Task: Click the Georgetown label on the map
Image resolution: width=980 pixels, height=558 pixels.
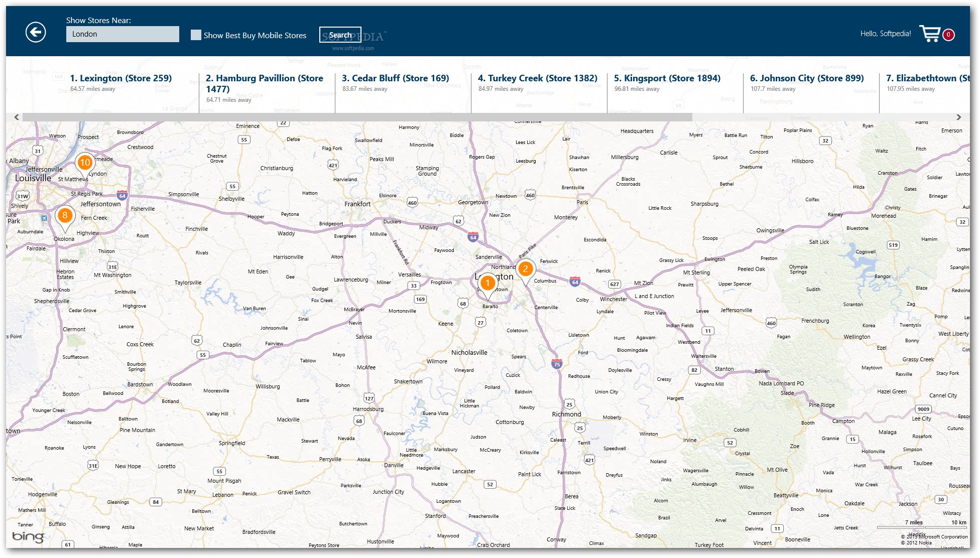Action: click(x=473, y=202)
